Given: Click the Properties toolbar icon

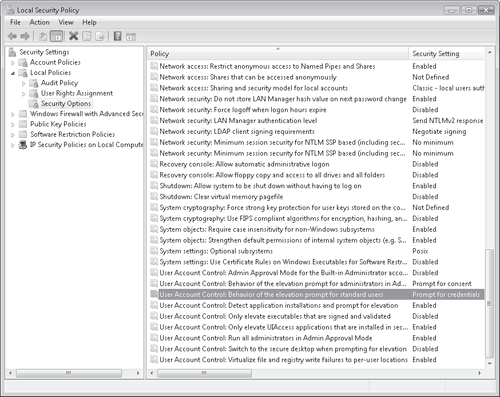Looking at the screenshot, I should tap(86, 36).
